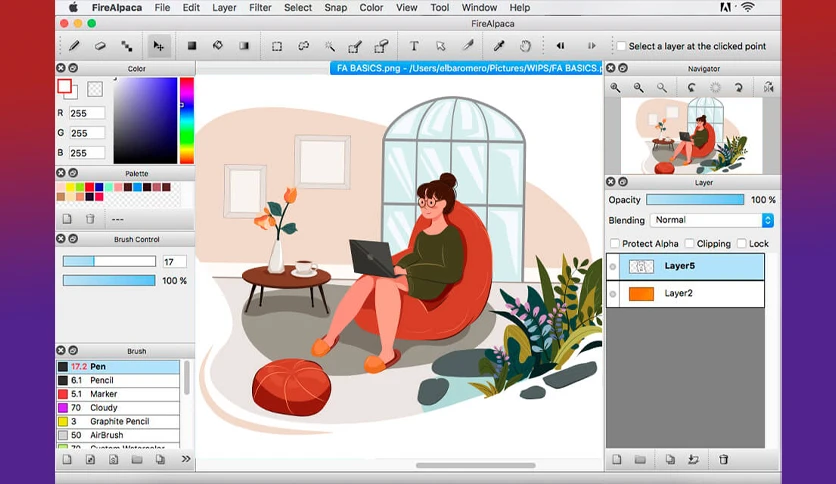
Task: Choose the Hand pan tool
Action: point(525,46)
